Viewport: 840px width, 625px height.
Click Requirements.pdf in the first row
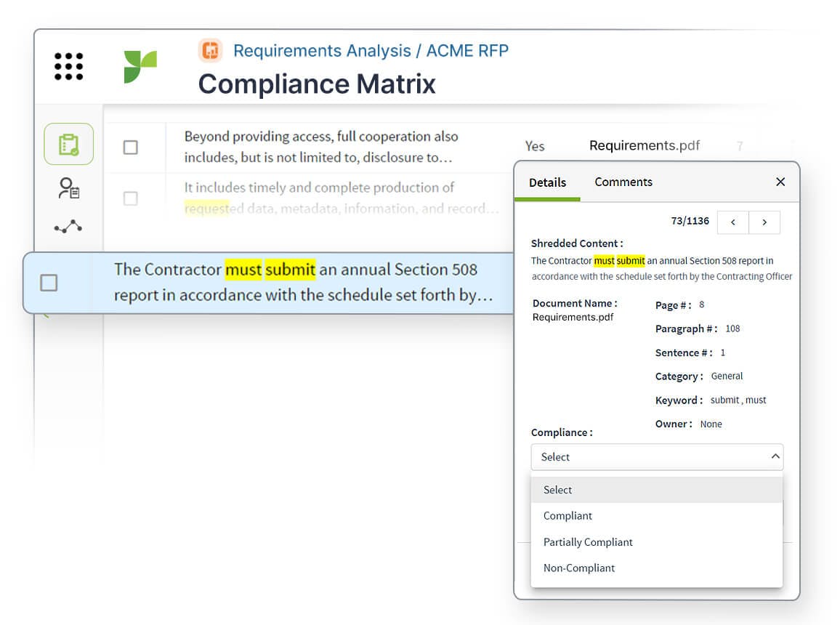coord(645,145)
